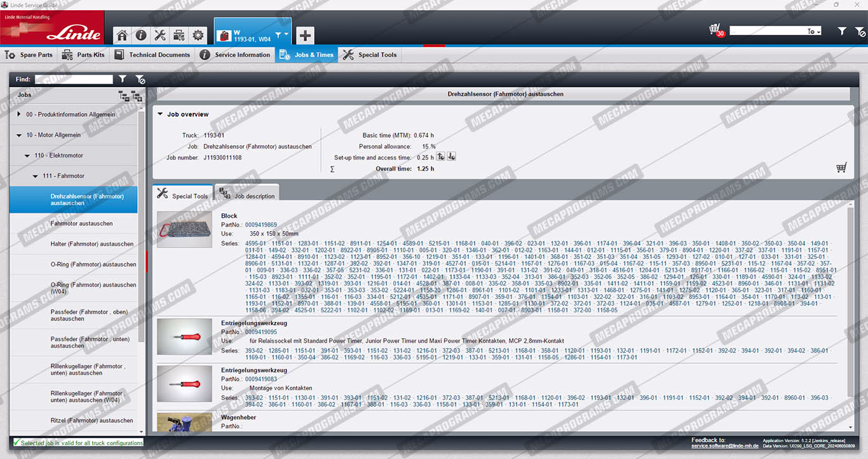Screen dimensions: 868x459
Task: Open the wrench and screwdriver tools icon
Action: tap(160, 36)
